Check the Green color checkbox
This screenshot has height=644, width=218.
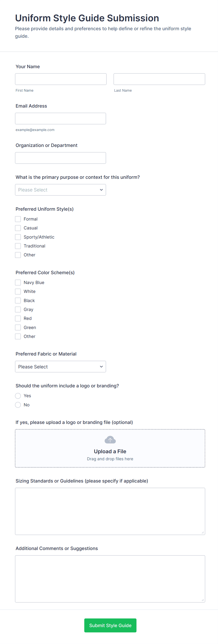(18, 327)
